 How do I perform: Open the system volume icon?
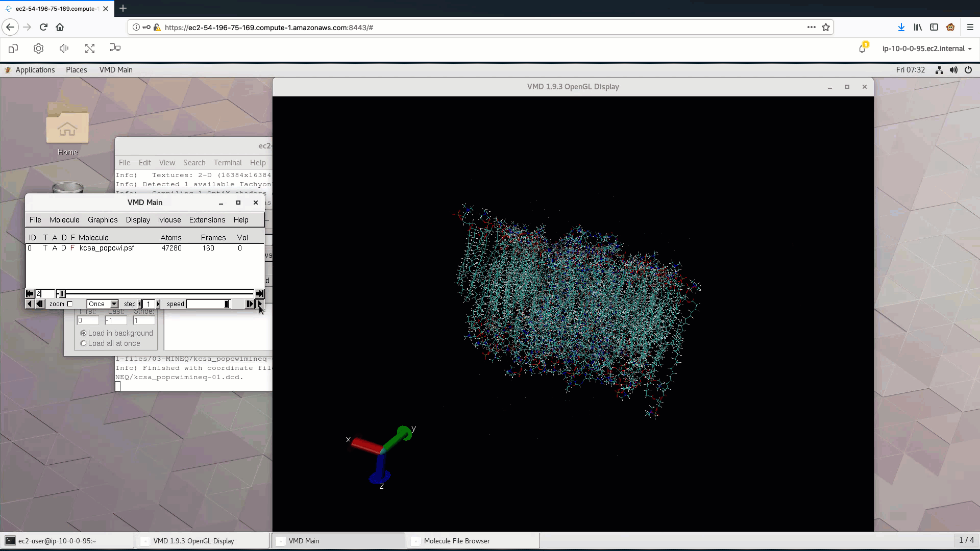(953, 70)
